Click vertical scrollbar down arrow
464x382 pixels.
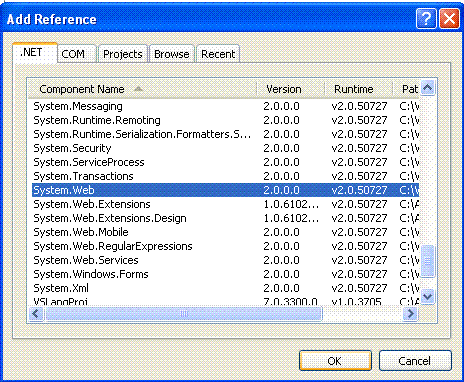pyautogui.click(x=428, y=296)
